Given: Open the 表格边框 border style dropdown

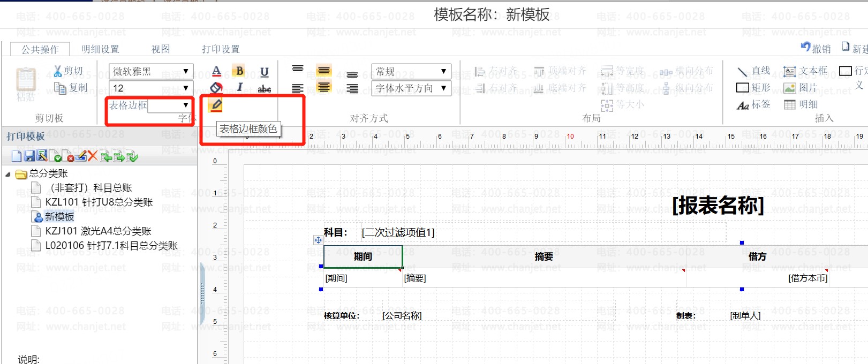Looking at the screenshot, I should 170,105.
